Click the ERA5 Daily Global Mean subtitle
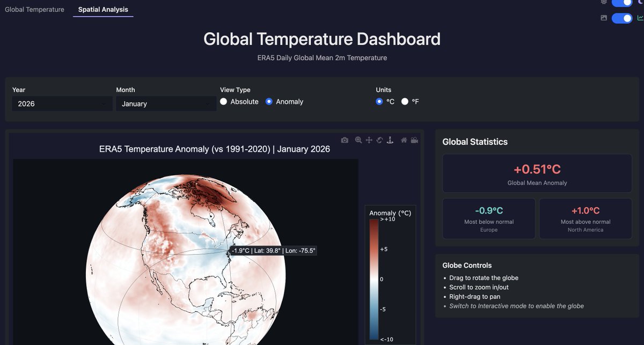Viewport: 644px width, 345px height. point(322,57)
